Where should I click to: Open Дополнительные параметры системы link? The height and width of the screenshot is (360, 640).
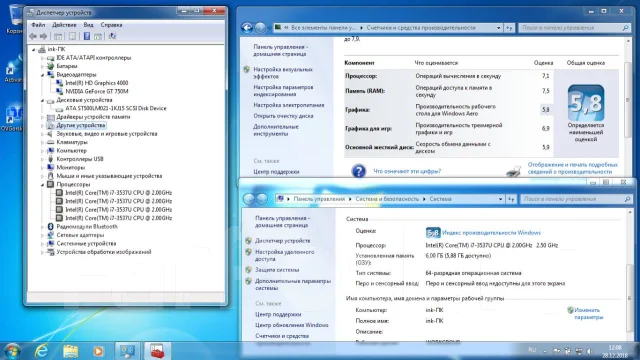click(293, 284)
